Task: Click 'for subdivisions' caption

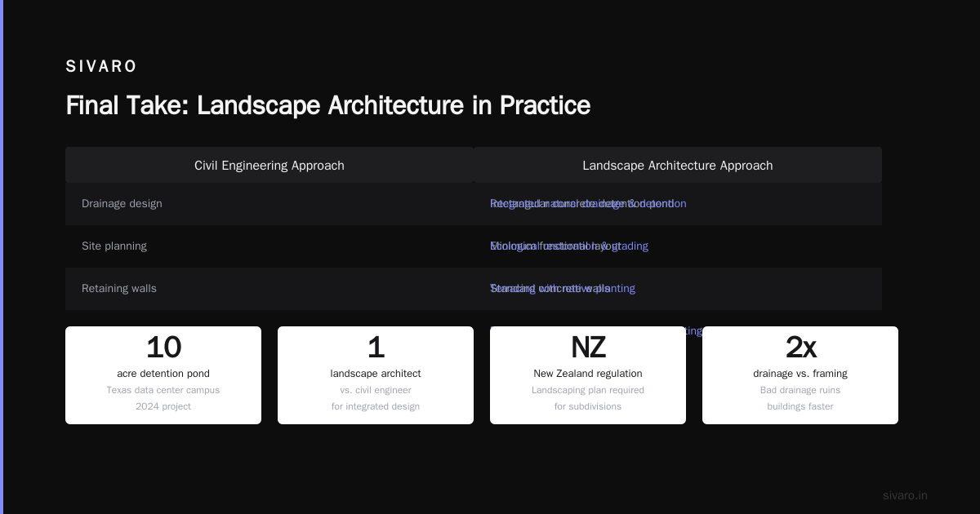Action: (588, 406)
